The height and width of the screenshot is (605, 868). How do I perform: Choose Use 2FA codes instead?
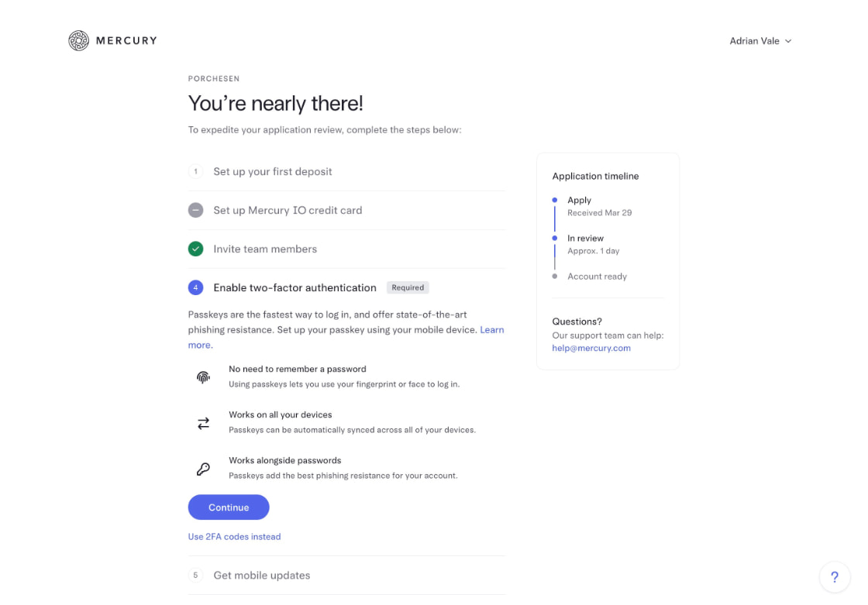point(234,537)
